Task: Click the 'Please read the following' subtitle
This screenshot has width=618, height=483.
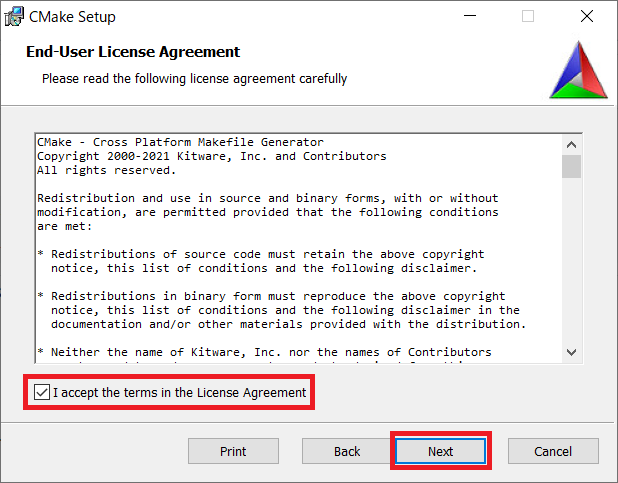Action: (x=195, y=79)
